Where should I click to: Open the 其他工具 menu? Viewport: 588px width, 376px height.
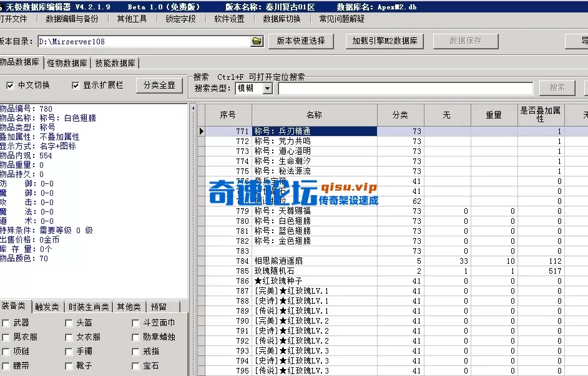[x=132, y=19]
